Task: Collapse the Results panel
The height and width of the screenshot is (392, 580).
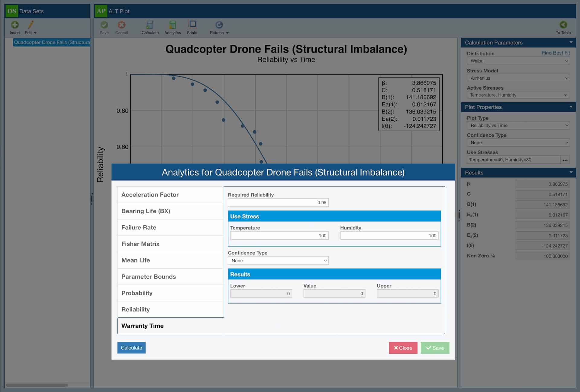Action: point(571,172)
